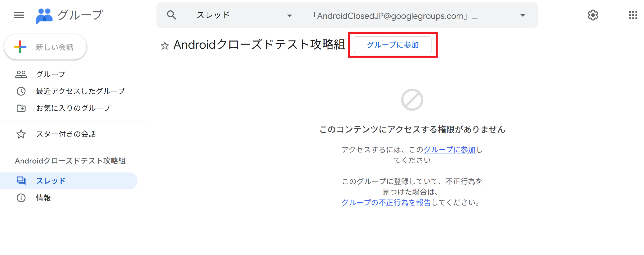
Task: Open お気に入りのグループ
Action: coord(69,108)
